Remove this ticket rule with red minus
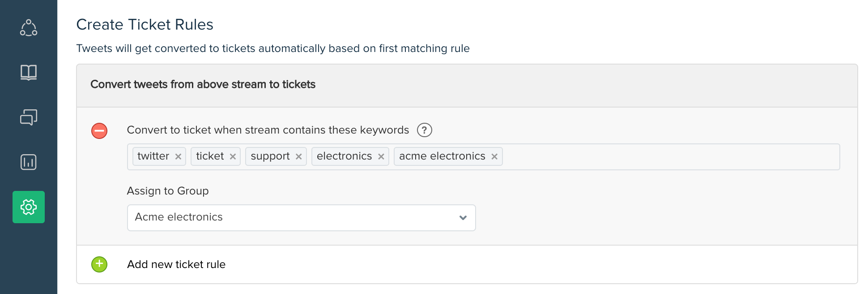 99,131
